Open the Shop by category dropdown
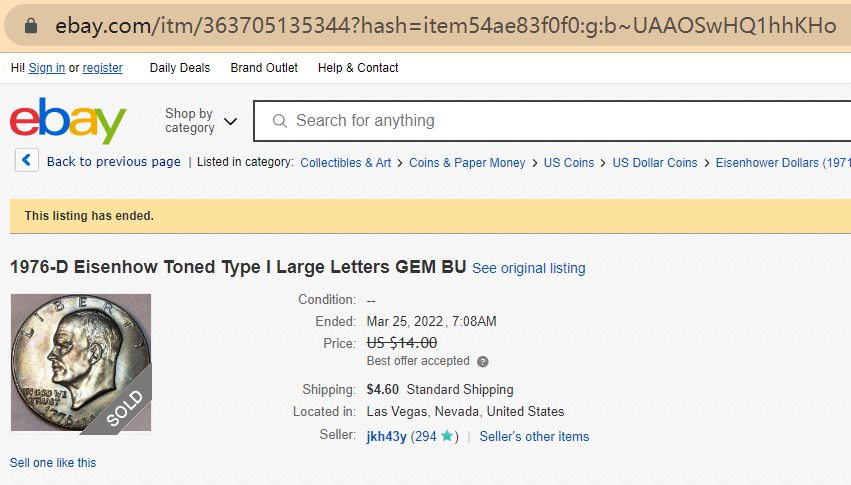This screenshot has width=851, height=485. [201, 121]
